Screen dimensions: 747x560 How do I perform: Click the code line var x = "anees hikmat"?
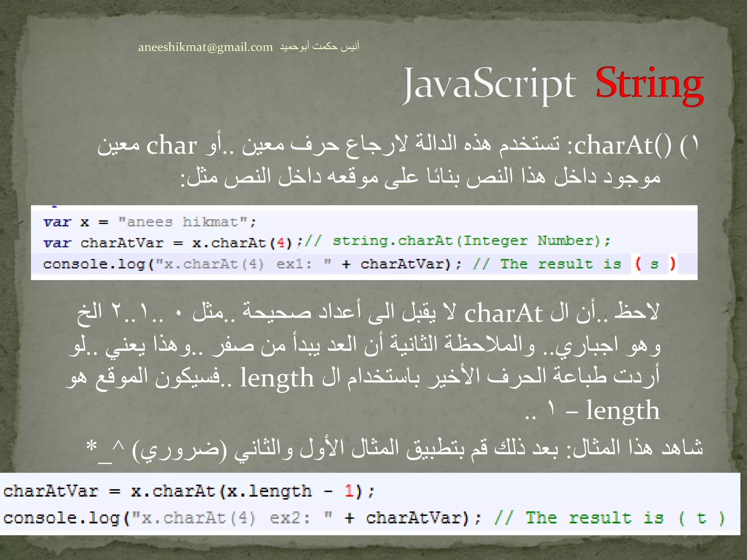(x=150, y=222)
